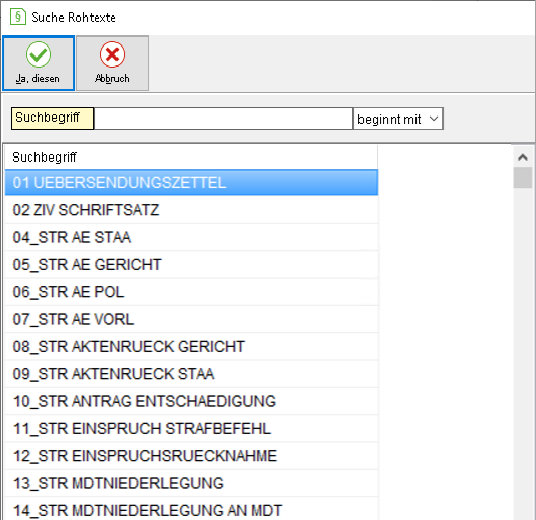Viewport: 536px width, 520px height.
Task: Select the 07_STR AE VORL row
Action: (191, 319)
